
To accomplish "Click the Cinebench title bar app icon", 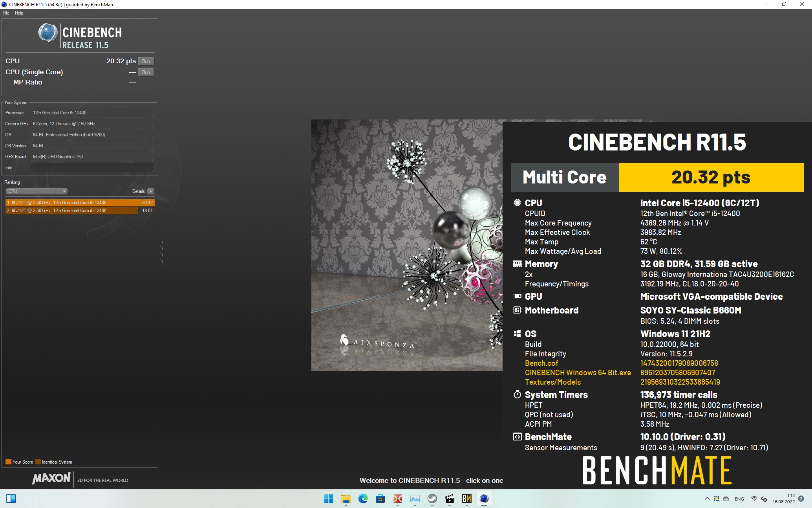I will [x=4, y=4].
